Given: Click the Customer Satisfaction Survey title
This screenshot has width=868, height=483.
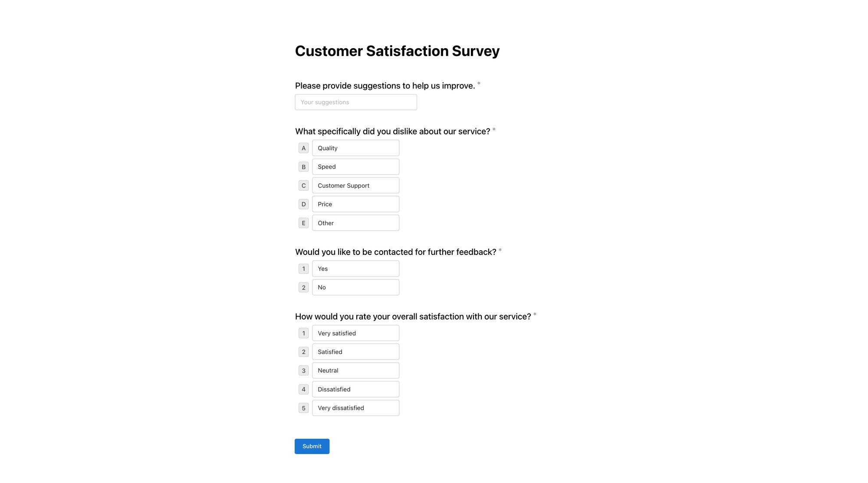Looking at the screenshot, I should [397, 51].
